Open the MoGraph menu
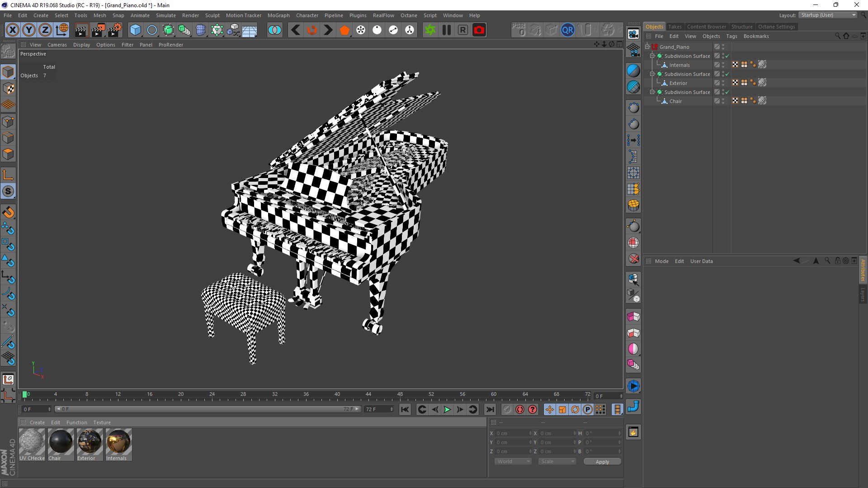 coord(278,15)
